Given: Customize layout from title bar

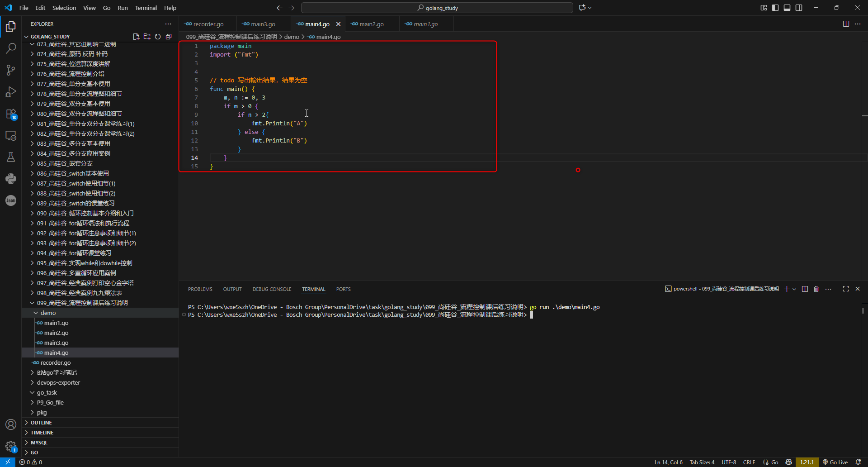Looking at the screenshot, I should click(764, 8).
